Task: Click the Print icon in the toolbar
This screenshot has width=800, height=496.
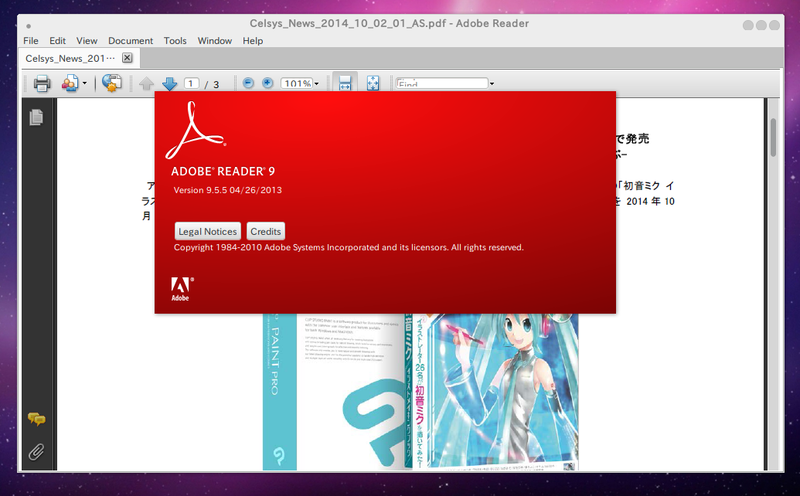Action: pos(42,83)
